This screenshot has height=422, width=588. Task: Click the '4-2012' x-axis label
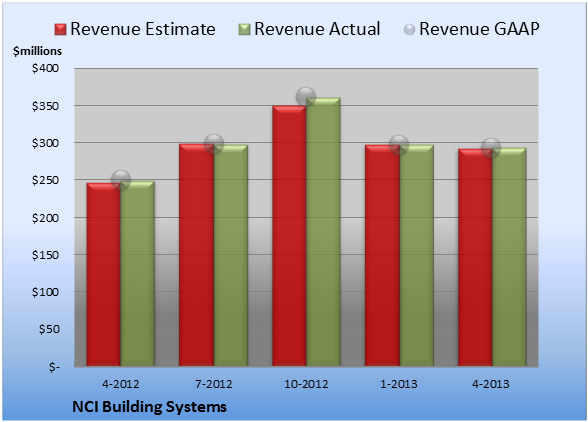(120, 384)
